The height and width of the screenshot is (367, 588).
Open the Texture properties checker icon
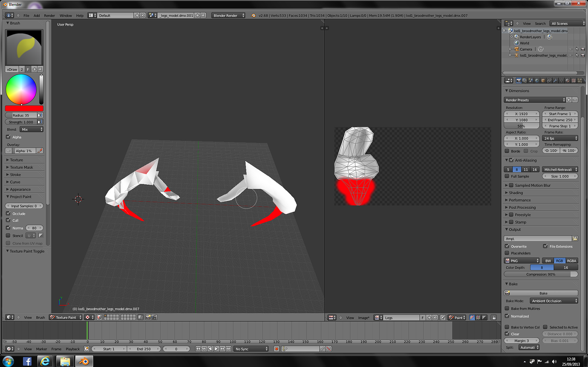[x=574, y=80]
